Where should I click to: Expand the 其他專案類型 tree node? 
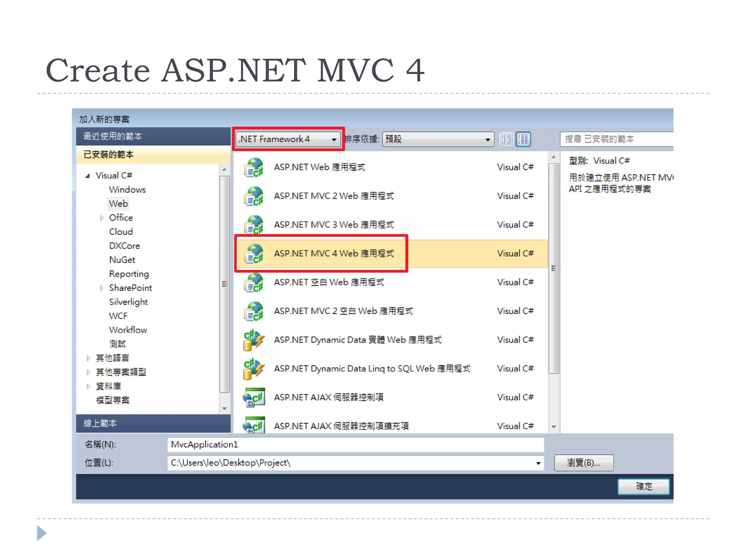pos(88,372)
